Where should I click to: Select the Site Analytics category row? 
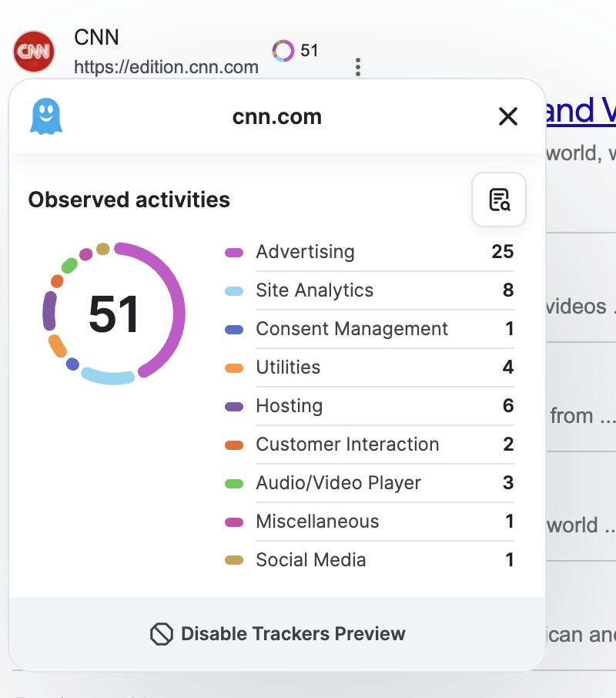tap(369, 290)
